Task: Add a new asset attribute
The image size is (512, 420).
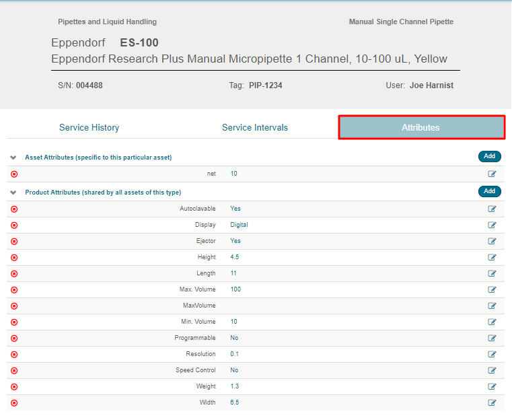Action: 490,156
